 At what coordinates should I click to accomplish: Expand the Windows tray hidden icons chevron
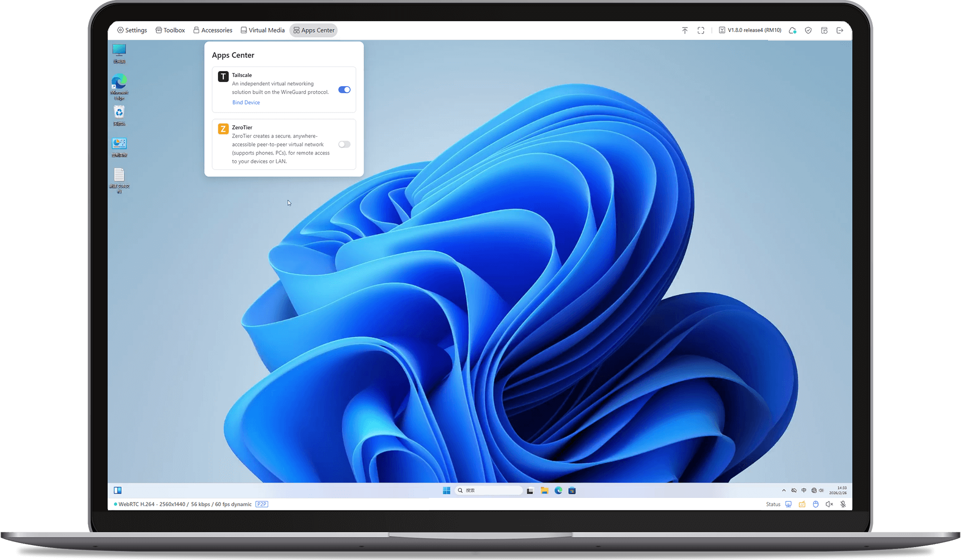[x=784, y=490]
